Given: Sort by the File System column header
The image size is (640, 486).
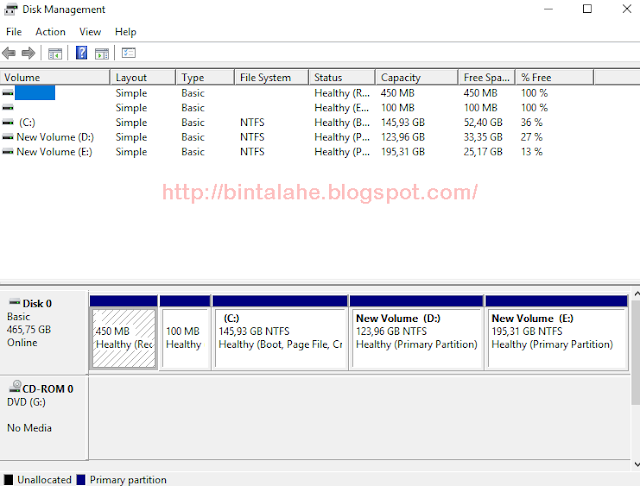Looking at the screenshot, I should pyautogui.click(x=271, y=78).
